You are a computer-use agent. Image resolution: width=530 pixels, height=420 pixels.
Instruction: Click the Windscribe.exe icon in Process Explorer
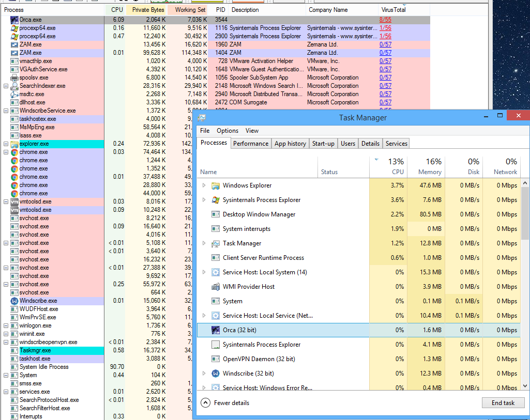click(x=14, y=301)
